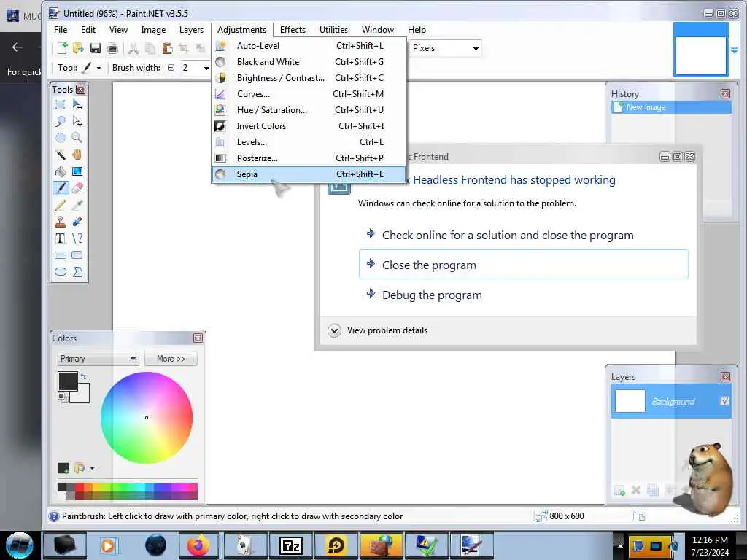
Task: Select the Color Picker tool
Action: pos(77,205)
